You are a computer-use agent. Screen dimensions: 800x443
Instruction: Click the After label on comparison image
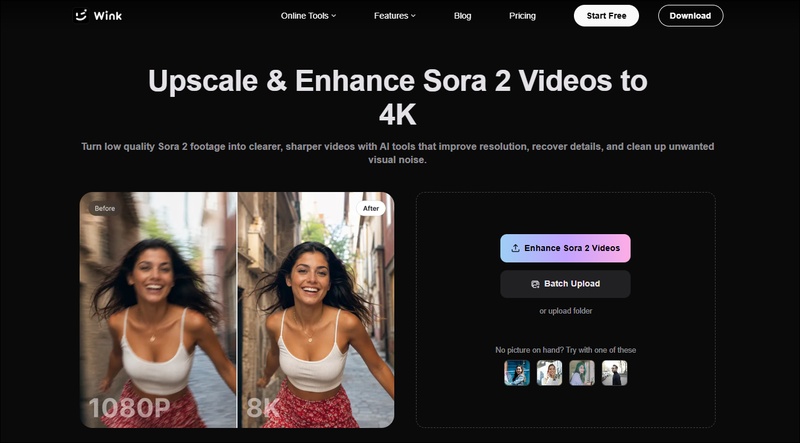pyautogui.click(x=371, y=208)
